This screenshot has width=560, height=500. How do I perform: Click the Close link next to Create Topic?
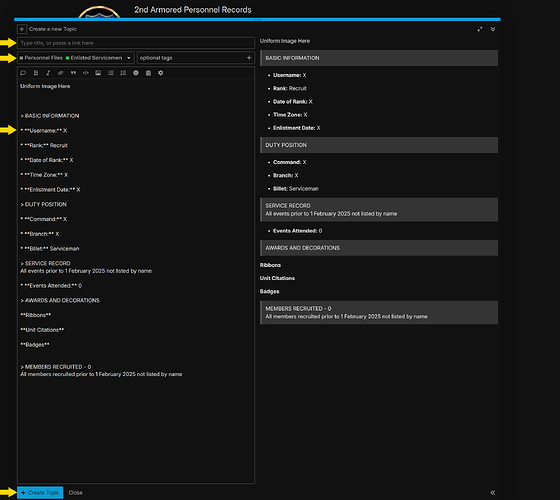pyautogui.click(x=75, y=492)
